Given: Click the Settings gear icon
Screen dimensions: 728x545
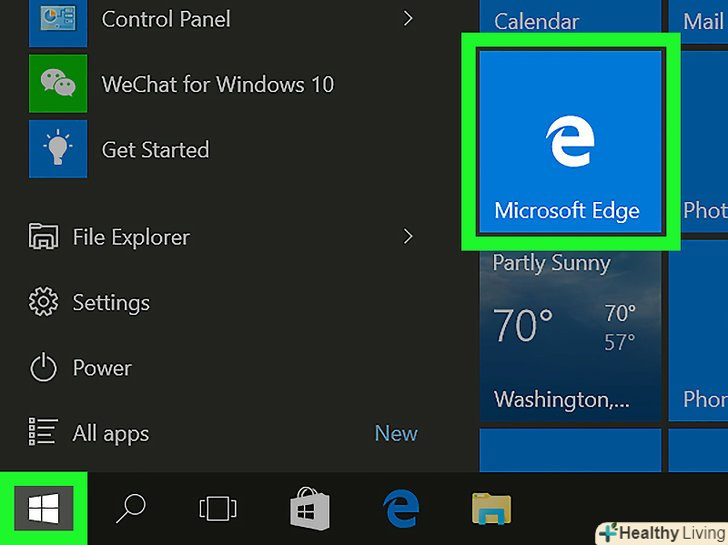Looking at the screenshot, I should [x=44, y=302].
